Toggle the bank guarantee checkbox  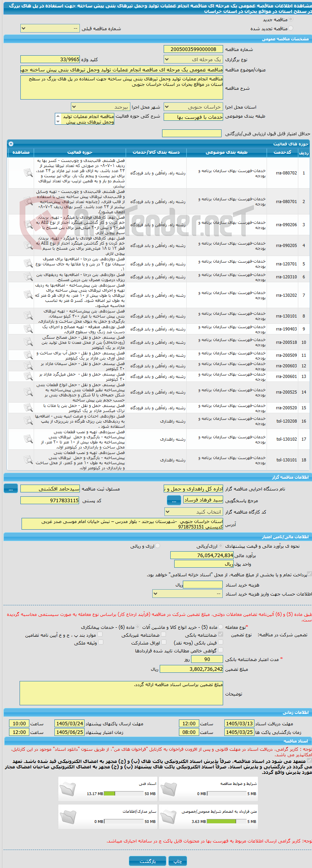click(x=221, y=634)
